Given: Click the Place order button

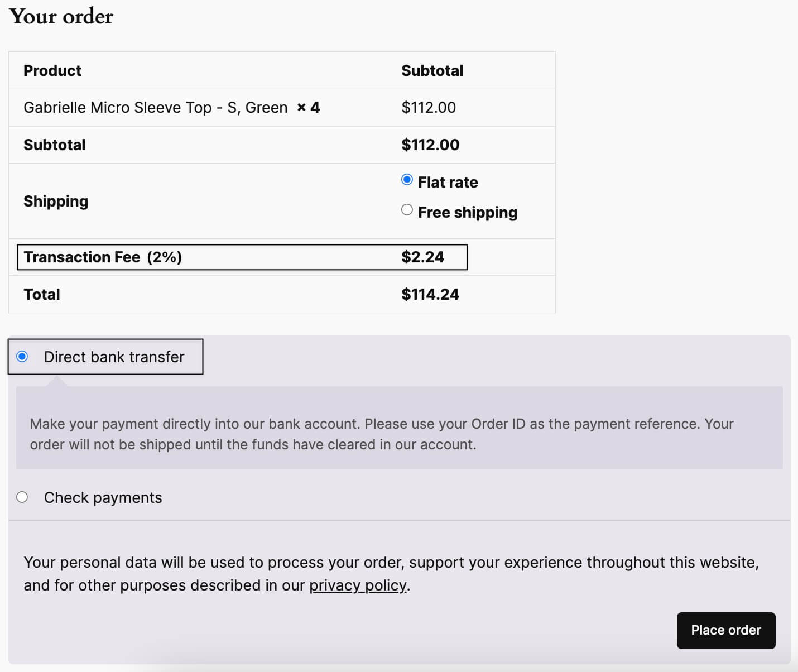Looking at the screenshot, I should coord(725,630).
